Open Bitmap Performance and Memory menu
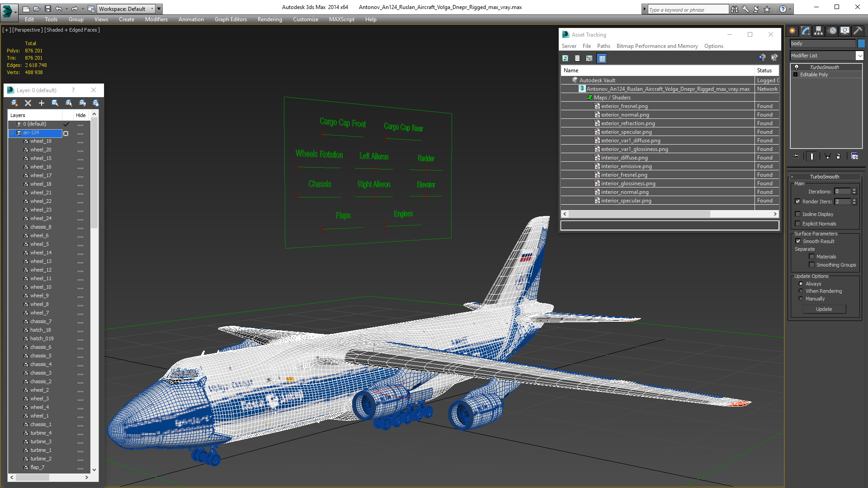868x488 pixels. tap(657, 46)
